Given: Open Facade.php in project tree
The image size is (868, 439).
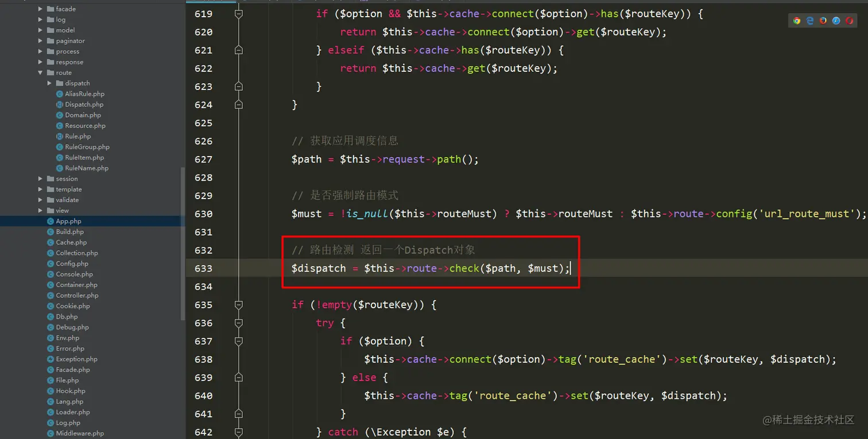Looking at the screenshot, I should pyautogui.click(x=72, y=370).
